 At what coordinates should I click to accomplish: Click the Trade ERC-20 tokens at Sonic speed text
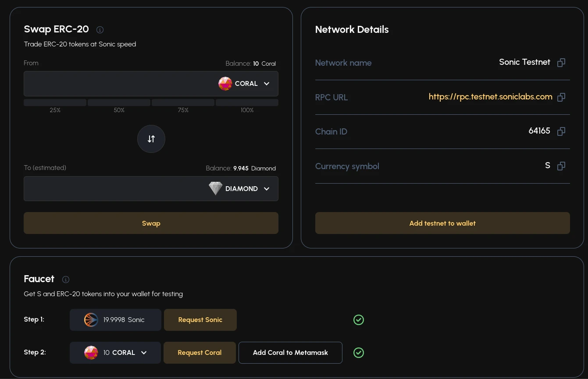80,44
